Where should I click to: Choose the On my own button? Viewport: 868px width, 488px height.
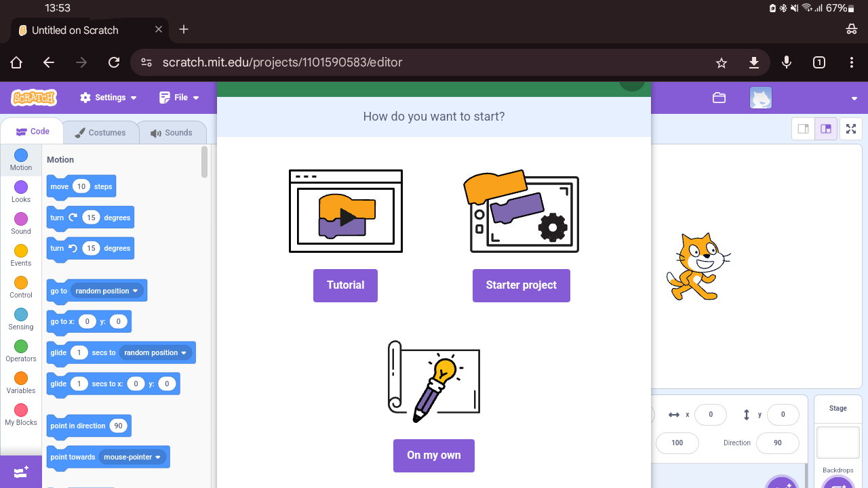[x=434, y=455]
